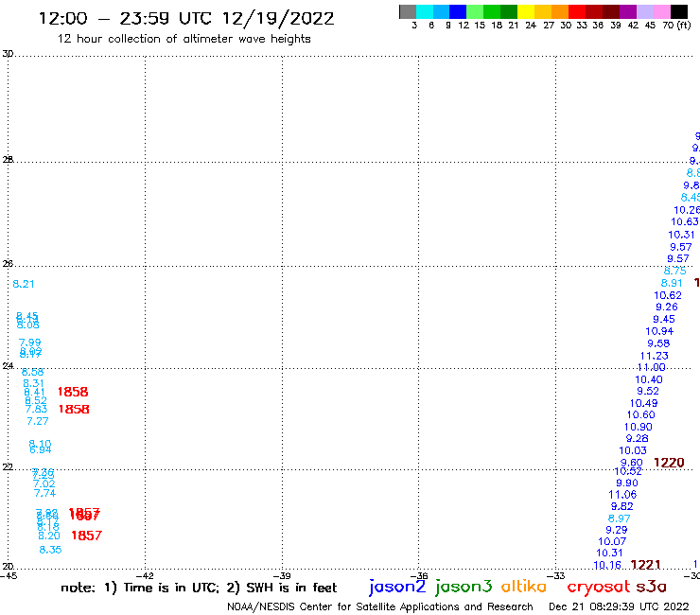The height and width of the screenshot is (615, 700).
Task: Click the 10.90 wave height value
Action: (638, 427)
